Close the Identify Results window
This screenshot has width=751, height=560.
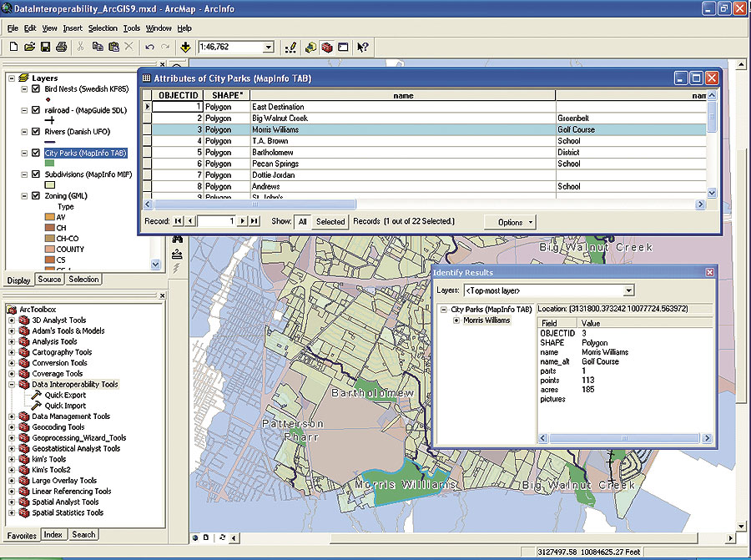coord(710,272)
